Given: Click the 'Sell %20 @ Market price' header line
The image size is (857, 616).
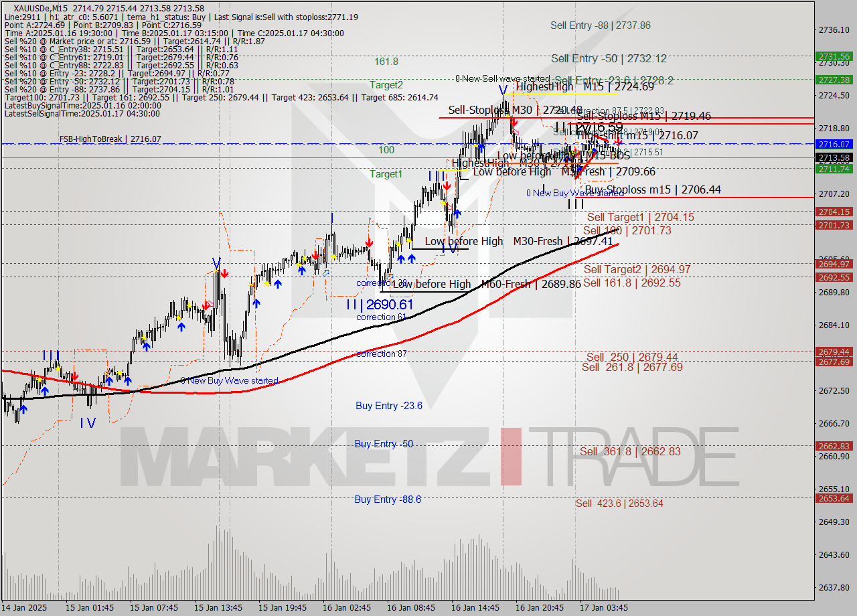Looking at the screenshot, I should coord(135,42).
